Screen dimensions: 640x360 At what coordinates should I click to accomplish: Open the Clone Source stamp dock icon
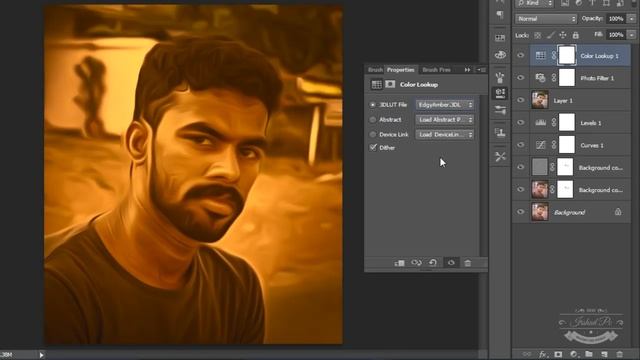(500, 132)
